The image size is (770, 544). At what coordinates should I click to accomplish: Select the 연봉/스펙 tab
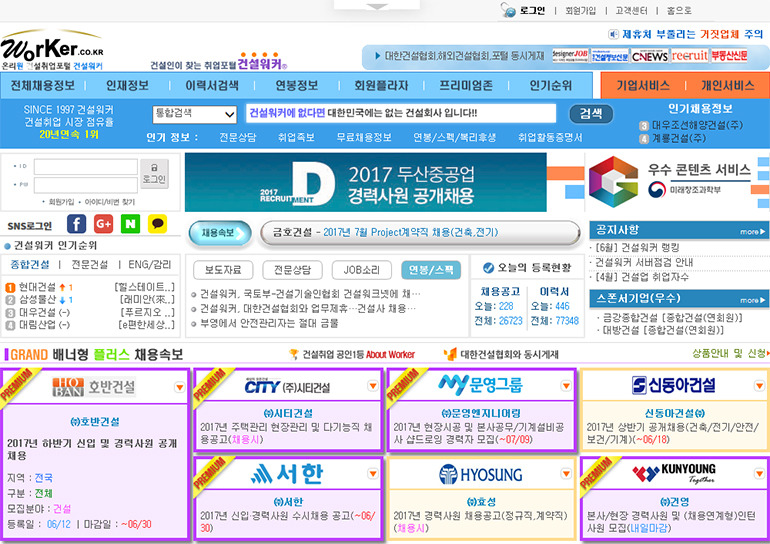tap(431, 270)
